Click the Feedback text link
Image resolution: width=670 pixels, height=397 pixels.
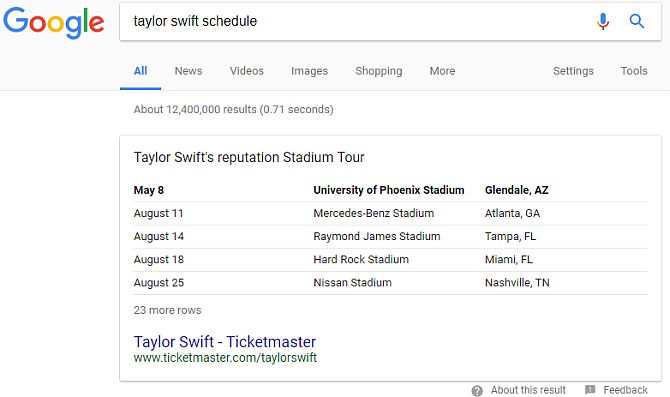click(625, 390)
